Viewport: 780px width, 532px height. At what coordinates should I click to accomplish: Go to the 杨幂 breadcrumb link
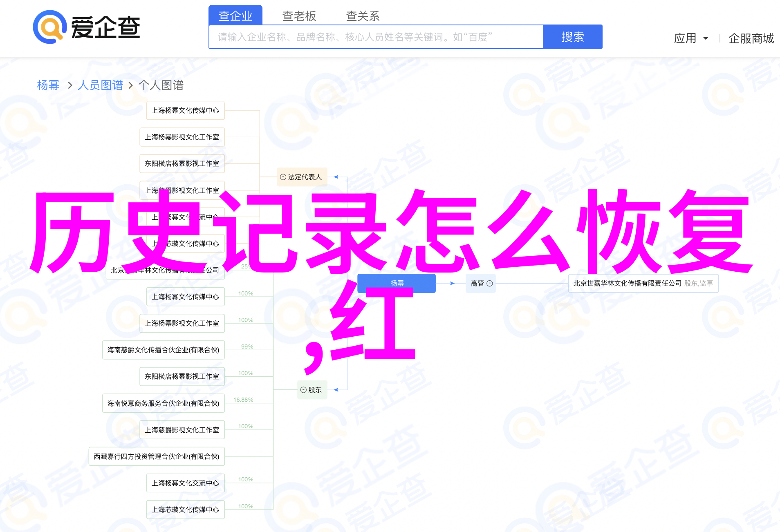pos(48,85)
